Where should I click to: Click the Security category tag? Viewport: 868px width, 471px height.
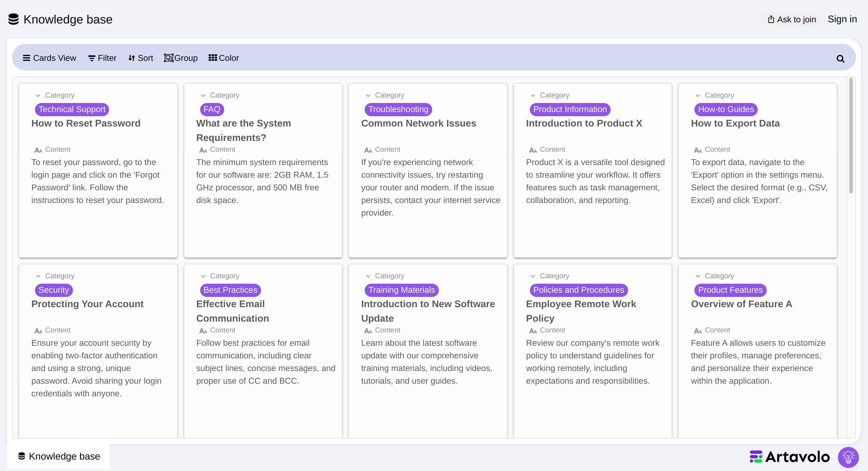tap(54, 290)
